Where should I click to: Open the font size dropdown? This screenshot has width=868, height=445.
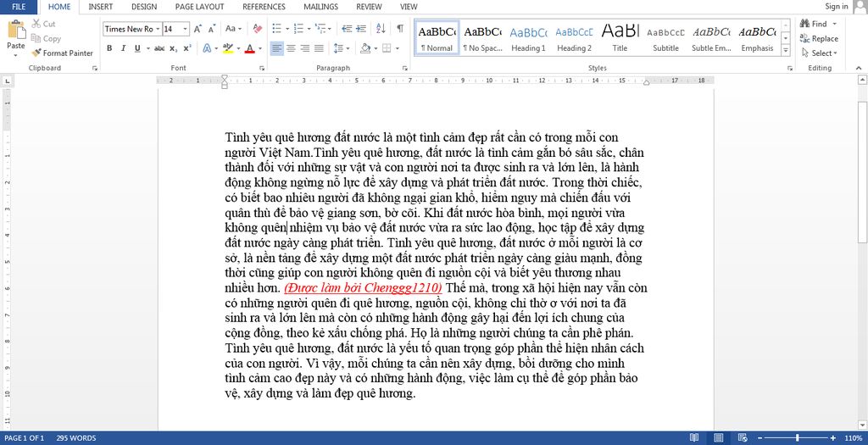186,29
